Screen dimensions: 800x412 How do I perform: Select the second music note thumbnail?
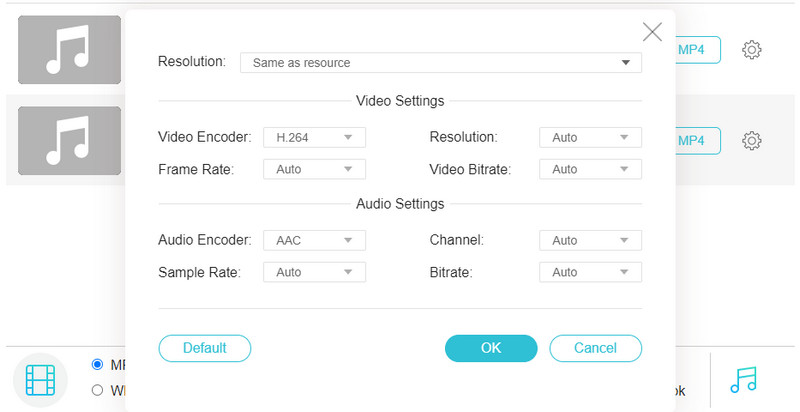tap(67, 141)
